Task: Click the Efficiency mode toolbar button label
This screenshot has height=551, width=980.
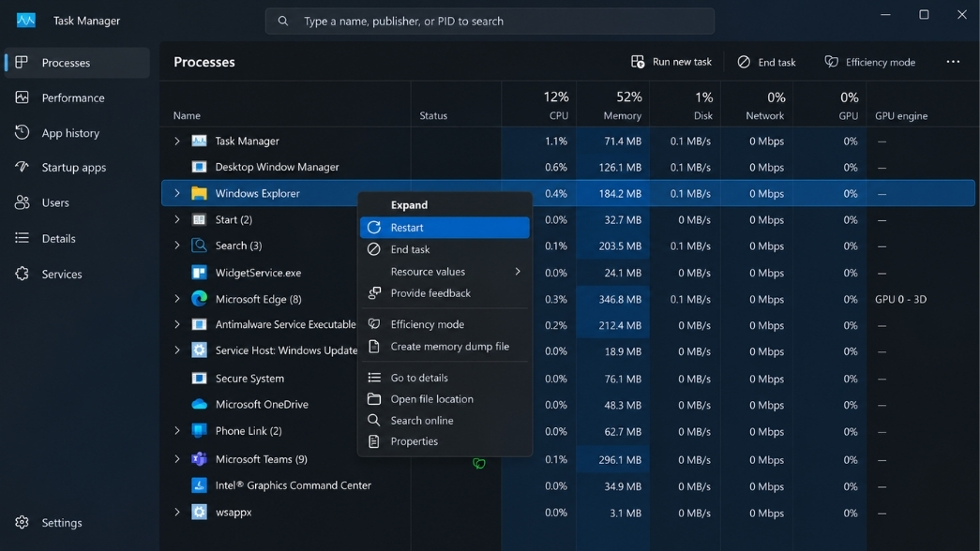Action: click(880, 63)
